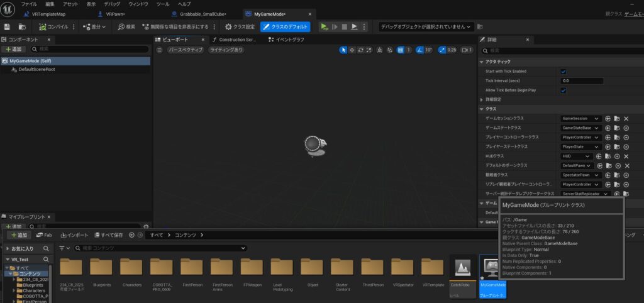
Task: Click the eject play icon with underline
Action: (354, 26)
